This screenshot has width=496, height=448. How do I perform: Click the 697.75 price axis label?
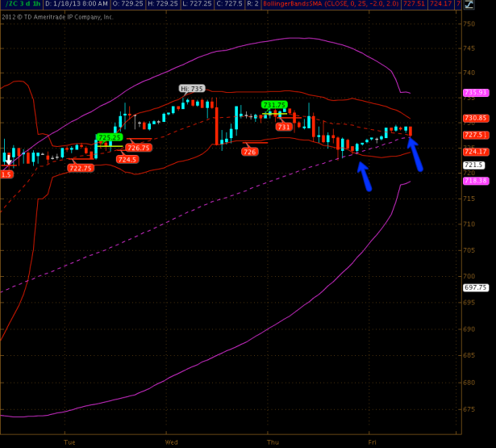point(476,287)
